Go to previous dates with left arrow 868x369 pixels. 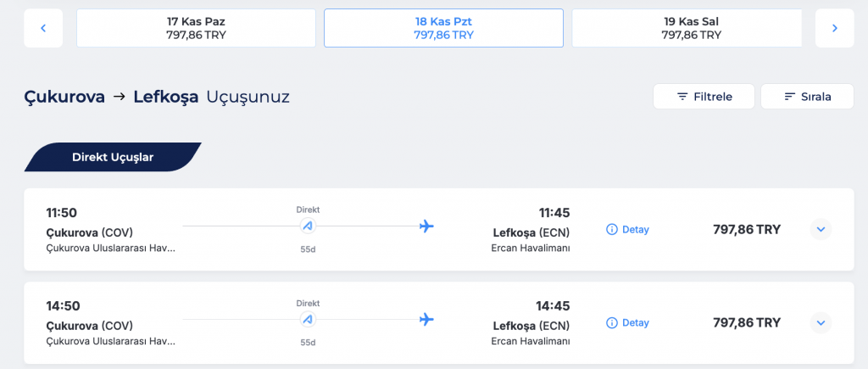pos(43,28)
